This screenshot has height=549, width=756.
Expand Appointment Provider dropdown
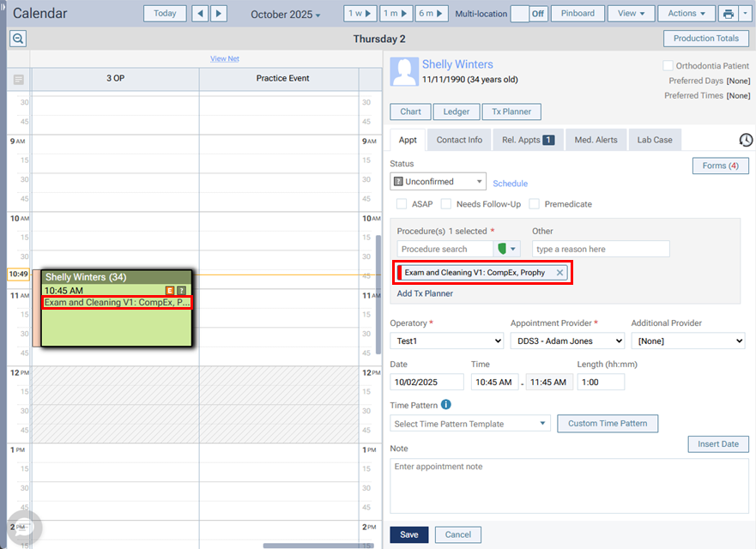pyautogui.click(x=567, y=341)
